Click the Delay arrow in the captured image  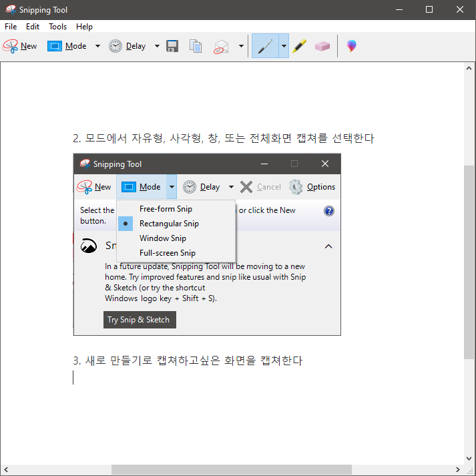coord(231,187)
